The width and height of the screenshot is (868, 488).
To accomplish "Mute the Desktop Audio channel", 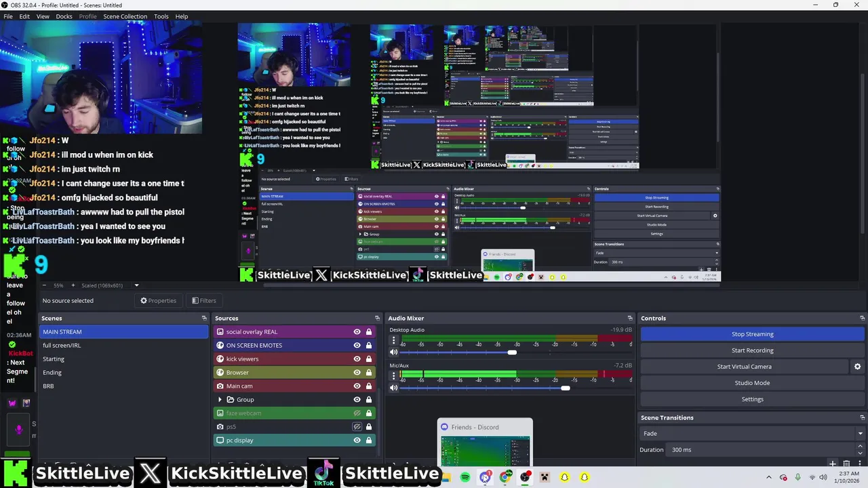I will [x=393, y=352].
